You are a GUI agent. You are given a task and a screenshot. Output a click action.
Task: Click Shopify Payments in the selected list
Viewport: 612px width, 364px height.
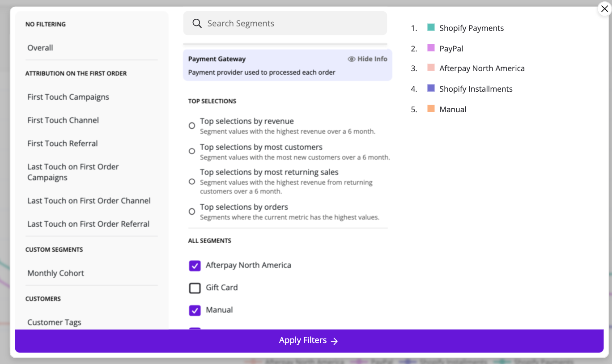pyautogui.click(x=472, y=28)
